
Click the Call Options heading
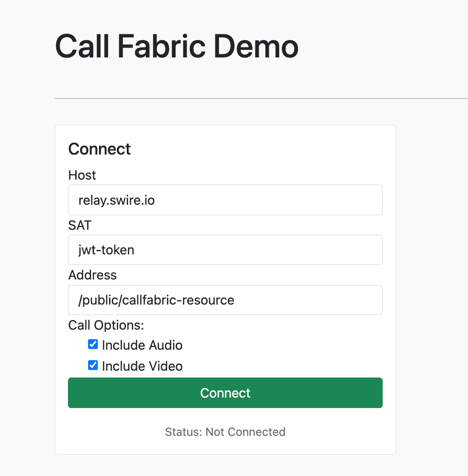[106, 325]
